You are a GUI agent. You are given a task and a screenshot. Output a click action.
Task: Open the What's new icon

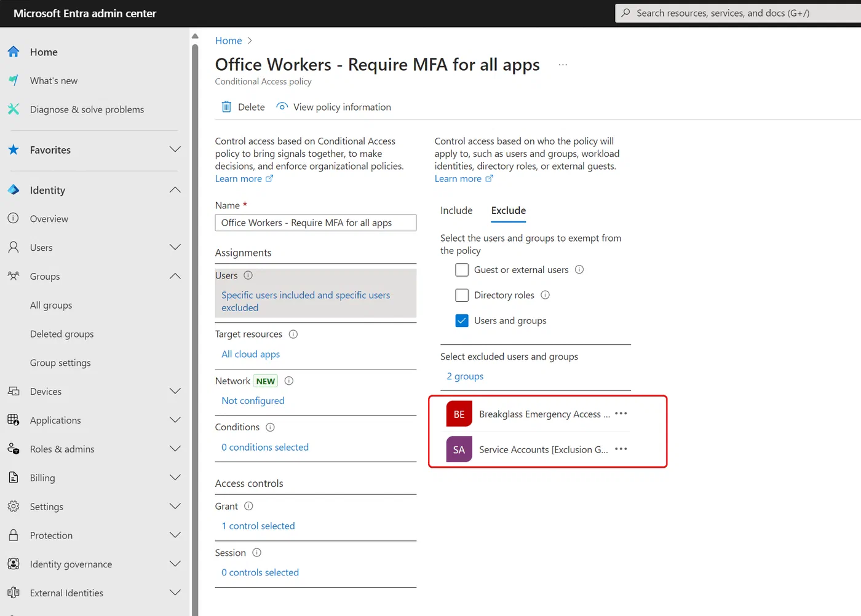pos(14,81)
